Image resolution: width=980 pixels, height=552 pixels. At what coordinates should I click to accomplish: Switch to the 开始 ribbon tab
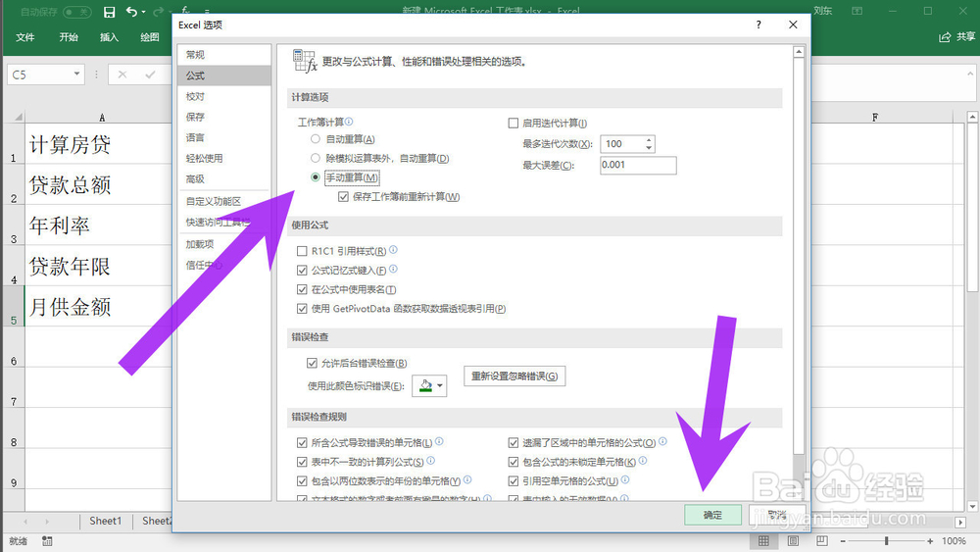point(69,37)
